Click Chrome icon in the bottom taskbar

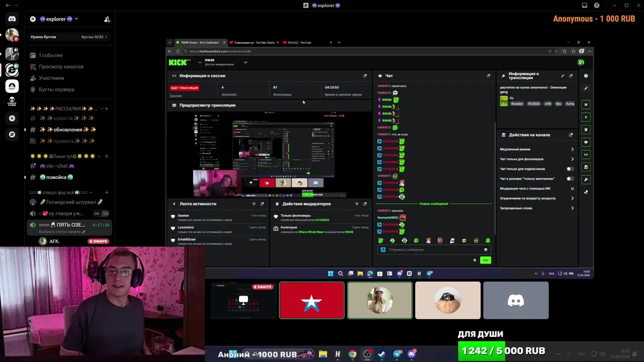(353, 354)
